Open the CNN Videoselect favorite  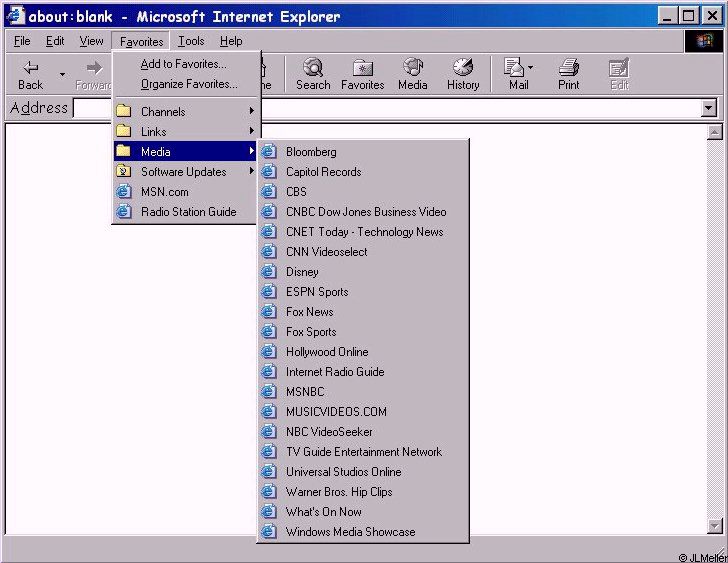[x=363, y=251]
